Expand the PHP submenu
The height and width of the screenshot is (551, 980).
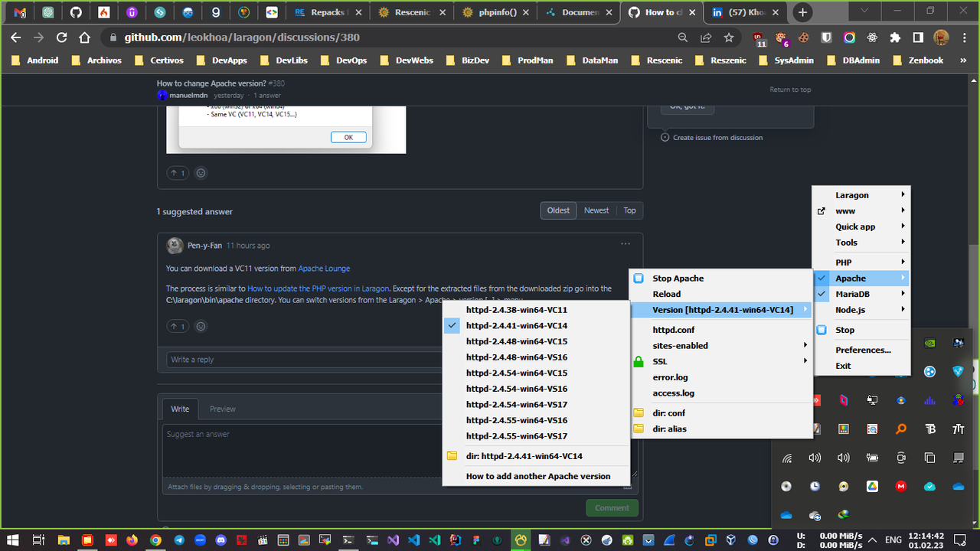click(861, 262)
